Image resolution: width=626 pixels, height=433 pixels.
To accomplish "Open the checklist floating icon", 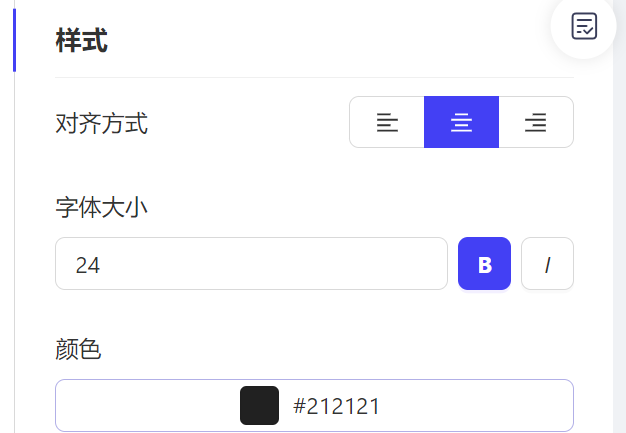I will 584,26.
